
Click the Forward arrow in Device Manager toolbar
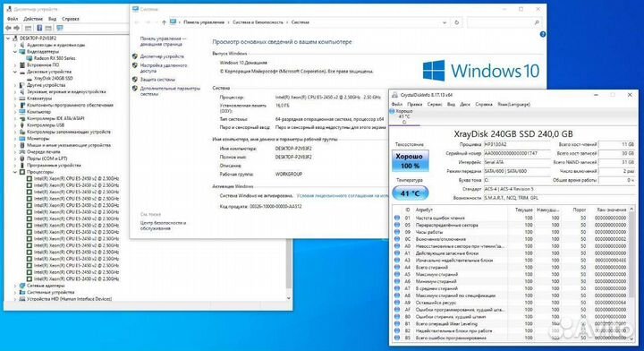pyautogui.click(x=16, y=28)
